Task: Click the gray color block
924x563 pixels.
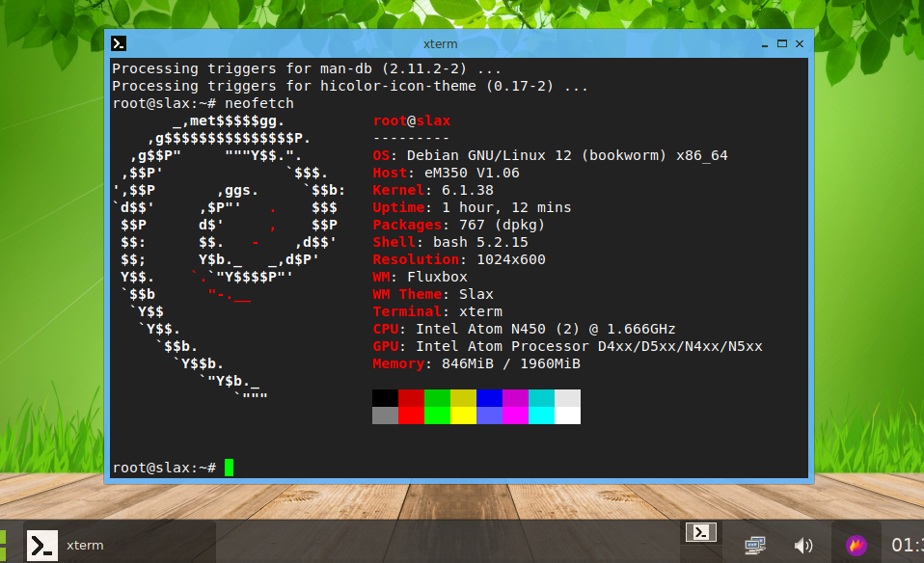Action: click(386, 416)
